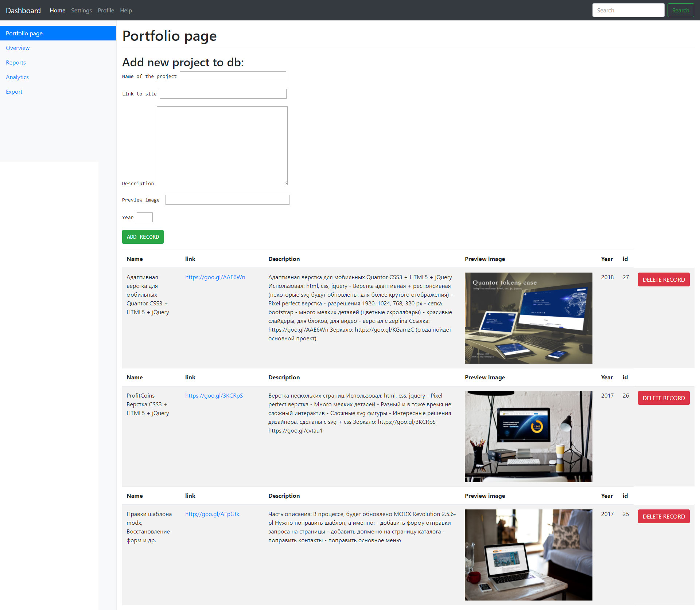Select Portfolio page in sidebar
Image resolution: width=700 pixels, height=610 pixels.
24,33
